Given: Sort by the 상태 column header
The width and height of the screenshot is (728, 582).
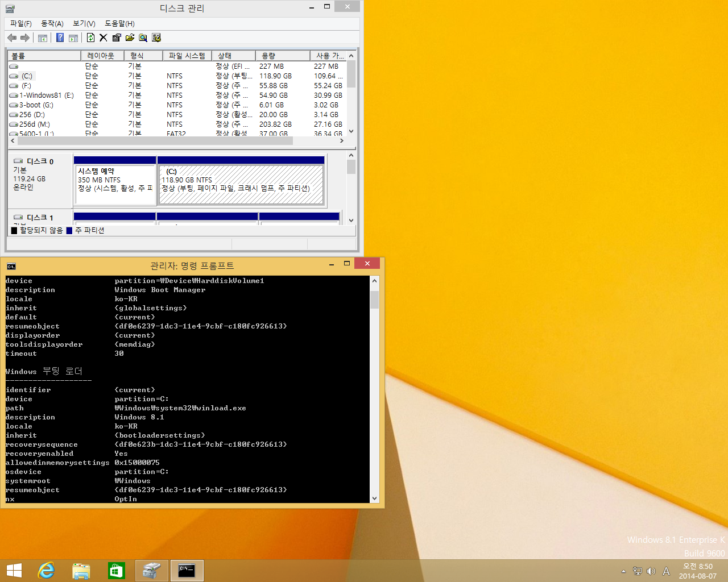Looking at the screenshot, I should pyautogui.click(x=233, y=56).
